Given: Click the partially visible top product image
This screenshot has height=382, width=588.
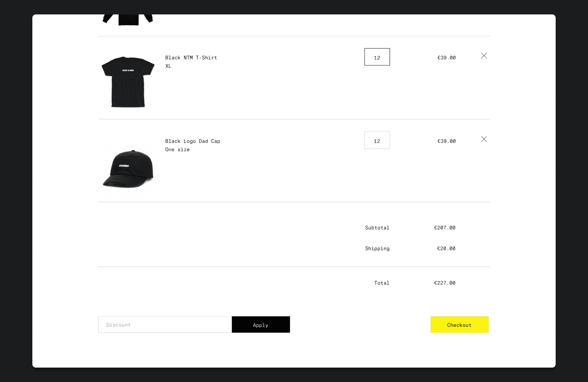Looking at the screenshot, I should coord(128,20).
